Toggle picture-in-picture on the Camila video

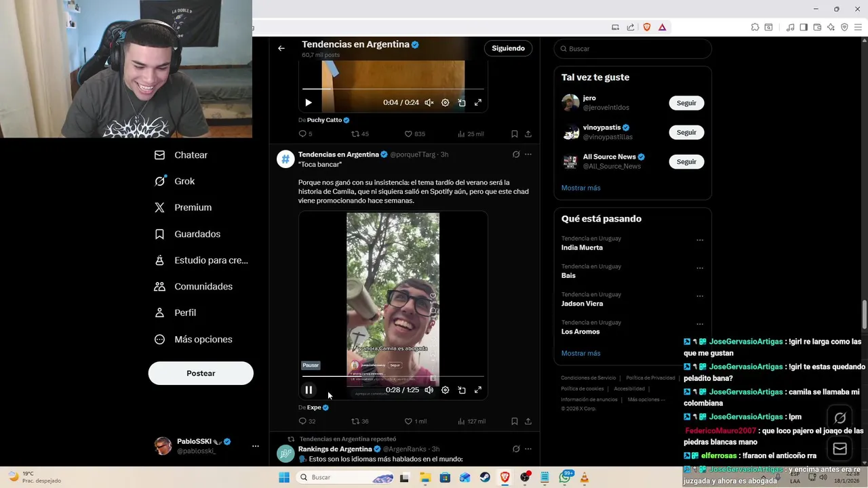(462, 390)
